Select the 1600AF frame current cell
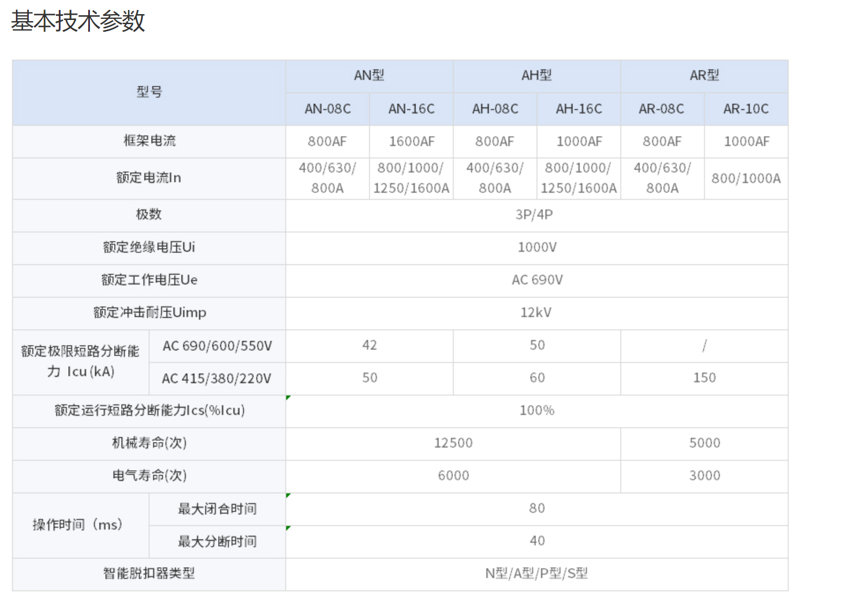This screenshot has width=868, height=603. 411,142
